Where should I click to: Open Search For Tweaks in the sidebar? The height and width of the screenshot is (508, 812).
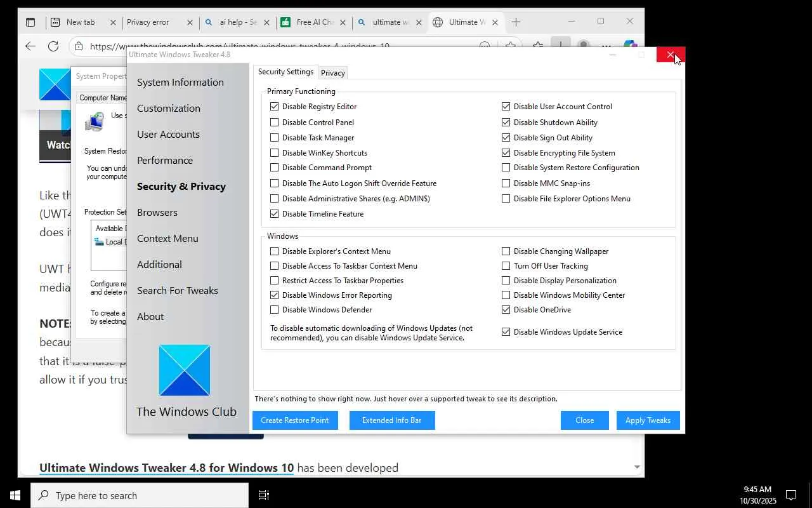(x=178, y=291)
